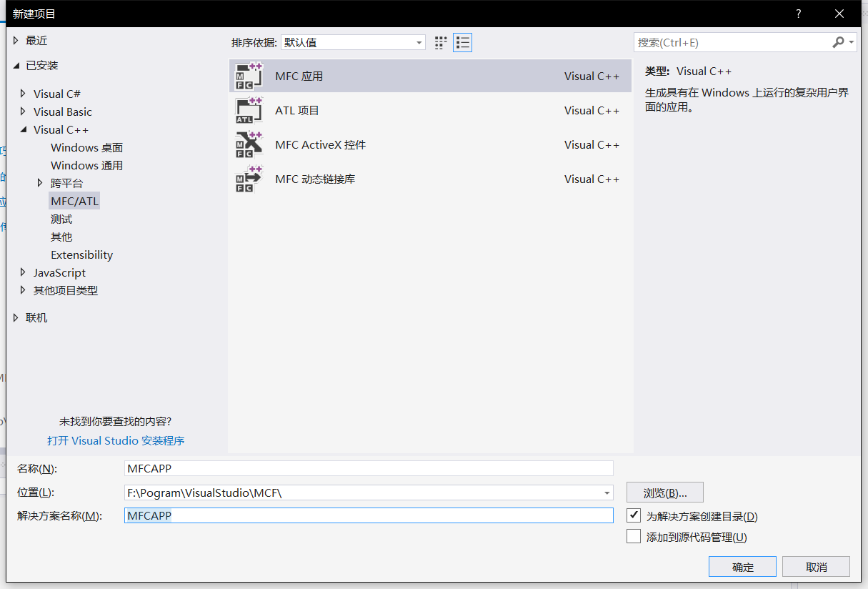Image resolution: width=868 pixels, height=589 pixels.
Task: Expand the JavaScript node
Action: pyautogui.click(x=24, y=272)
